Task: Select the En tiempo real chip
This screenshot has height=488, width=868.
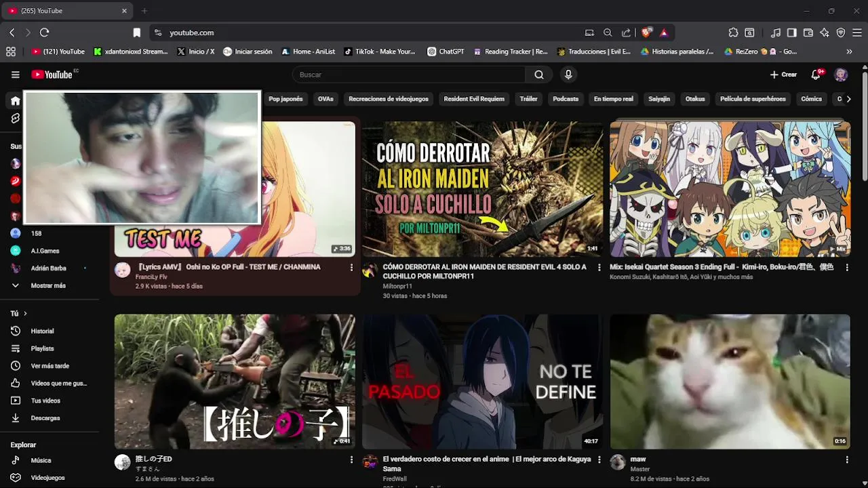Action: coord(614,99)
